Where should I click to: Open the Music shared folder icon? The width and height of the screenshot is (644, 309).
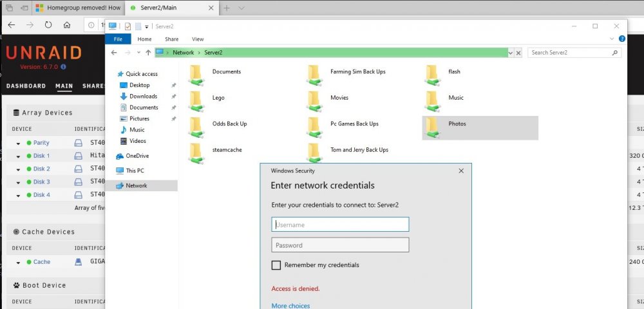(433, 102)
